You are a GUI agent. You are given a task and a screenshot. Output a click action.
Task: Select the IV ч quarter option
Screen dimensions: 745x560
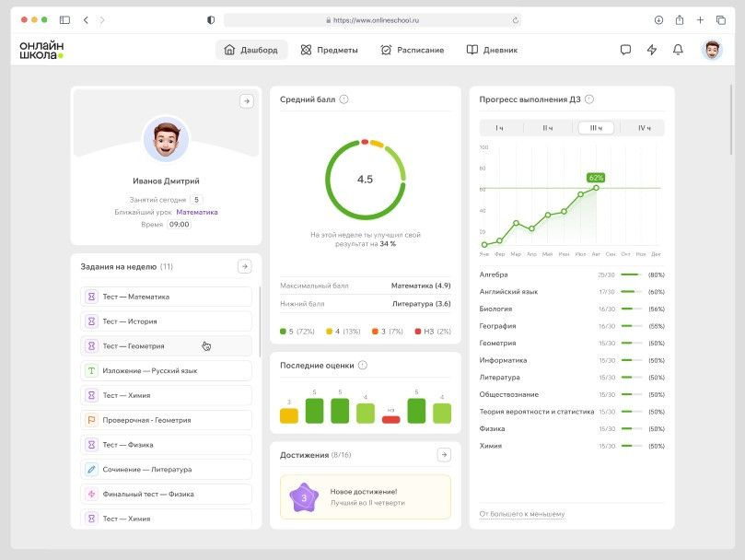coord(644,128)
